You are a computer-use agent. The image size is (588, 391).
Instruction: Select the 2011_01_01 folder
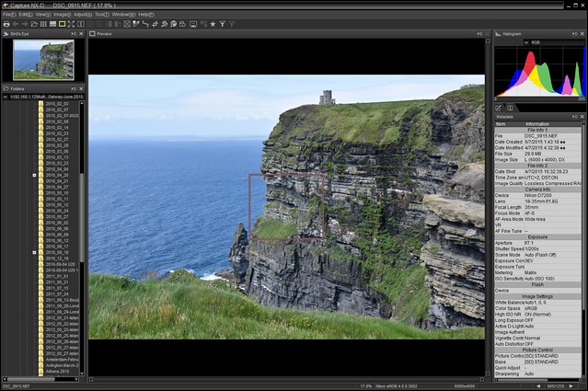(57, 276)
